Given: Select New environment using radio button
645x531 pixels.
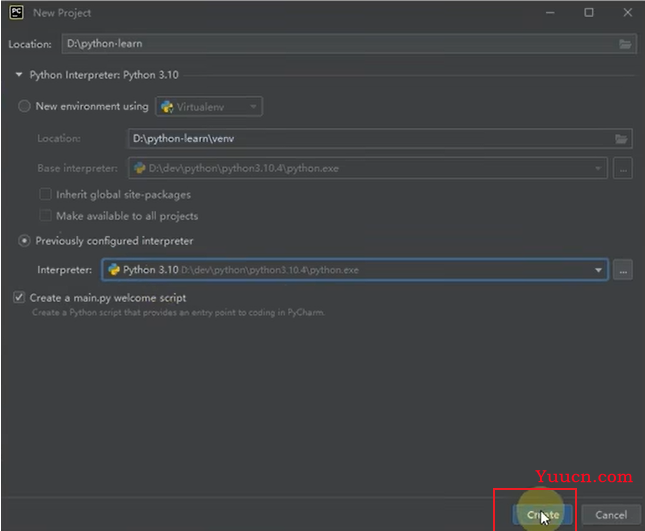Looking at the screenshot, I should 24,106.
